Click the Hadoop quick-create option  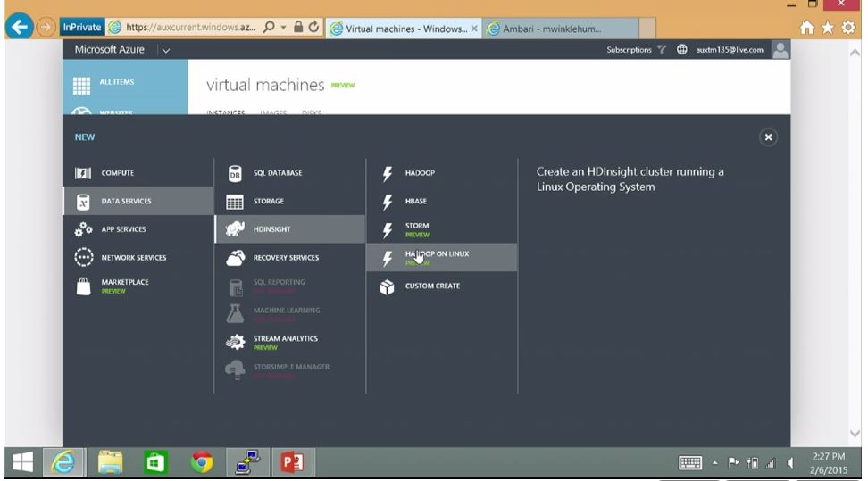tap(420, 173)
